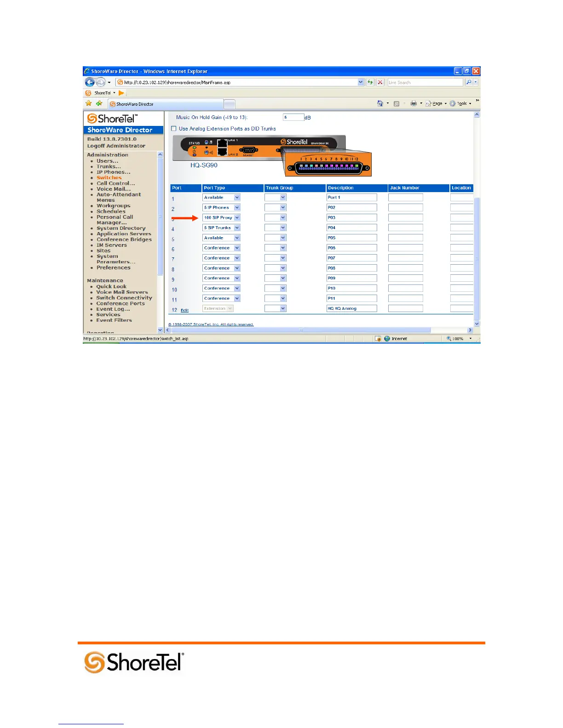The height and width of the screenshot is (728, 563).
Task: Open IP Phones in the Administration menu
Action: click(113, 172)
